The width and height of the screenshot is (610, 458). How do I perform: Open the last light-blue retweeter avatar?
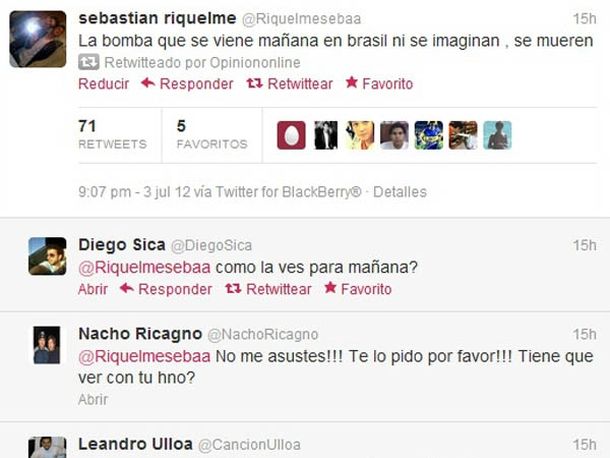click(498, 135)
